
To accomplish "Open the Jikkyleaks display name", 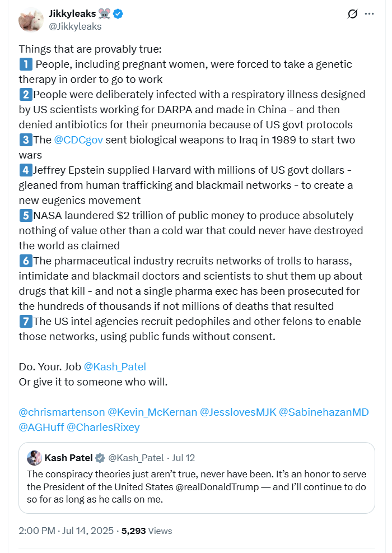I will 72,13.
